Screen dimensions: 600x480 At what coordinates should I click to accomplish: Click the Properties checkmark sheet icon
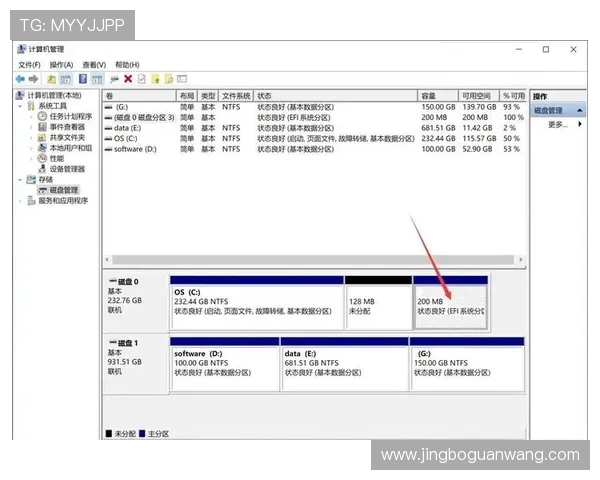coord(142,79)
